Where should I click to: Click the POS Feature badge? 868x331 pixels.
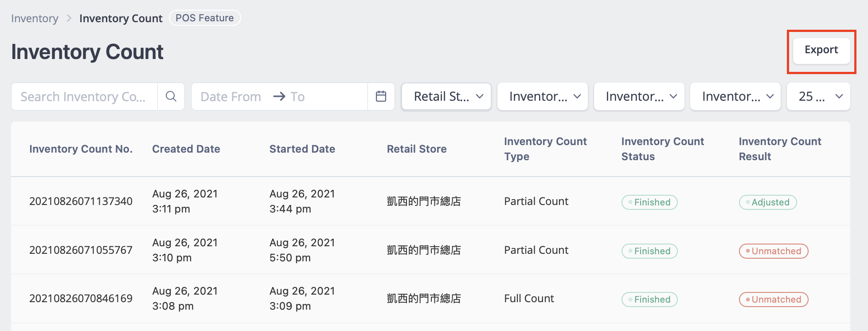pyautogui.click(x=205, y=18)
